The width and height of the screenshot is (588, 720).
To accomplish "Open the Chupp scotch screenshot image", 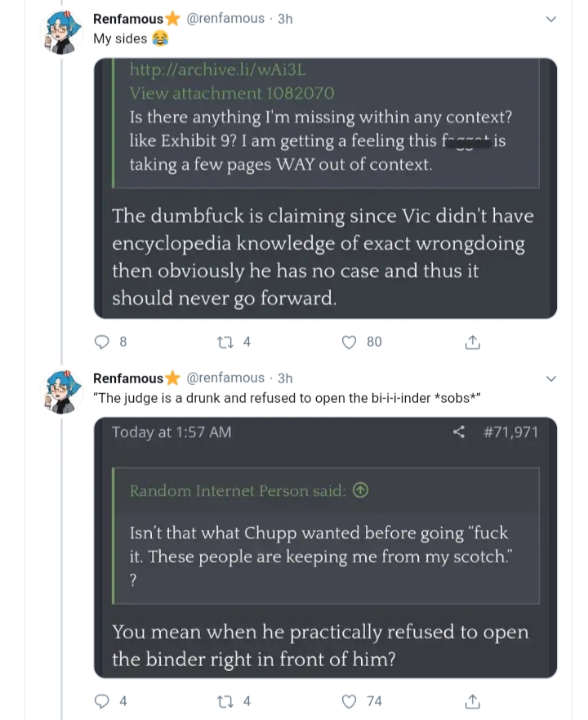I will 326,548.
